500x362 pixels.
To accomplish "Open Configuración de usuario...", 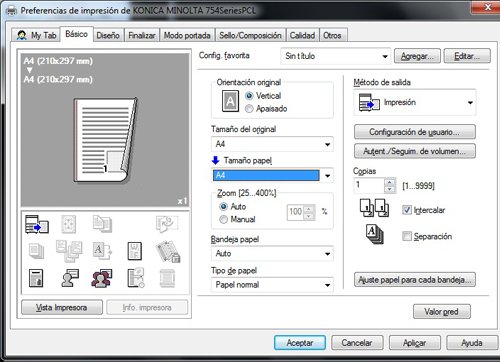I will [x=415, y=132].
